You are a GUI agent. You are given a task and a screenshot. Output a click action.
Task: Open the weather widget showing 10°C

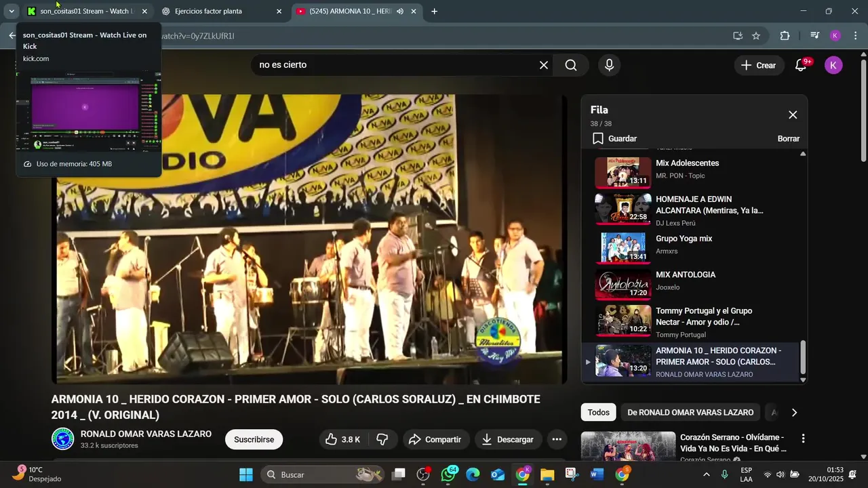(x=35, y=474)
